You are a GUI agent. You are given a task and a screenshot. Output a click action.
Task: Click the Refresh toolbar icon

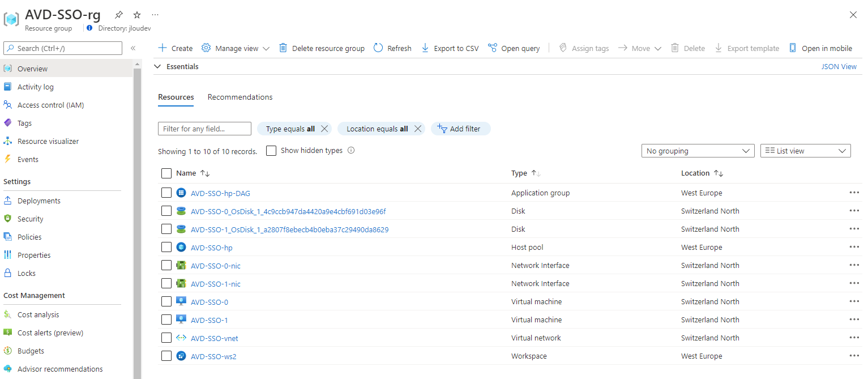click(379, 48)
